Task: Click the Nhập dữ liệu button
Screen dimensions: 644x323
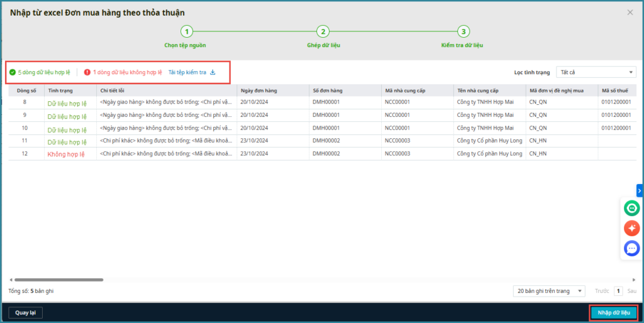Action: (613, 312)
